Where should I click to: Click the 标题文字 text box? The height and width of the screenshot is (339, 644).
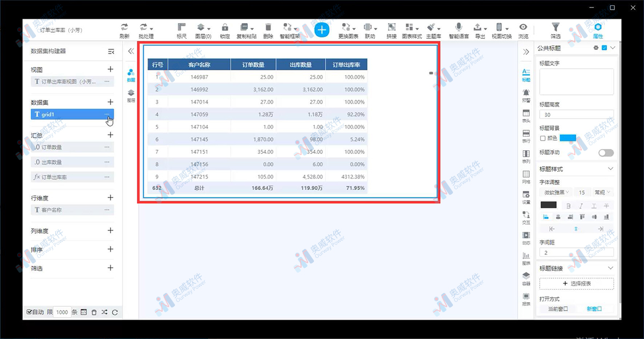coord(576,82)
